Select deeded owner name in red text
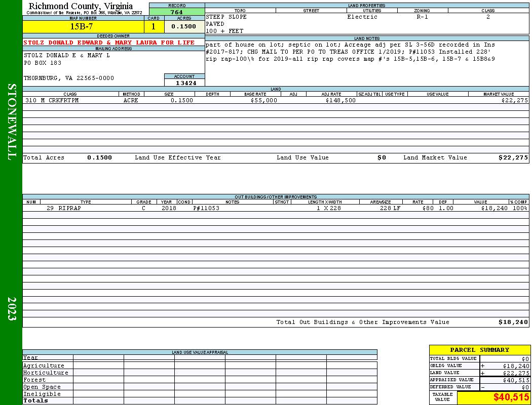The image size is (532, 405). point(109,43)
